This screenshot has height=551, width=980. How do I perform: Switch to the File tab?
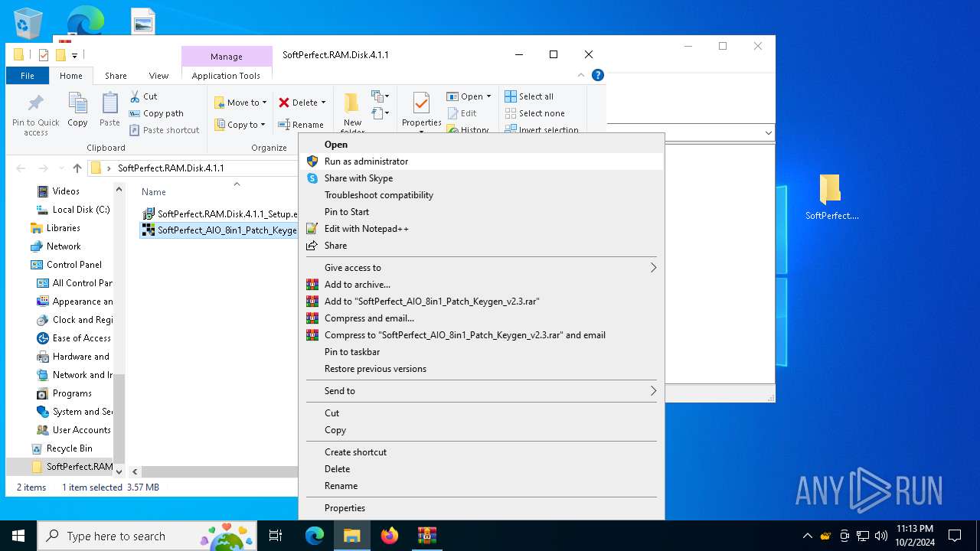28,76
